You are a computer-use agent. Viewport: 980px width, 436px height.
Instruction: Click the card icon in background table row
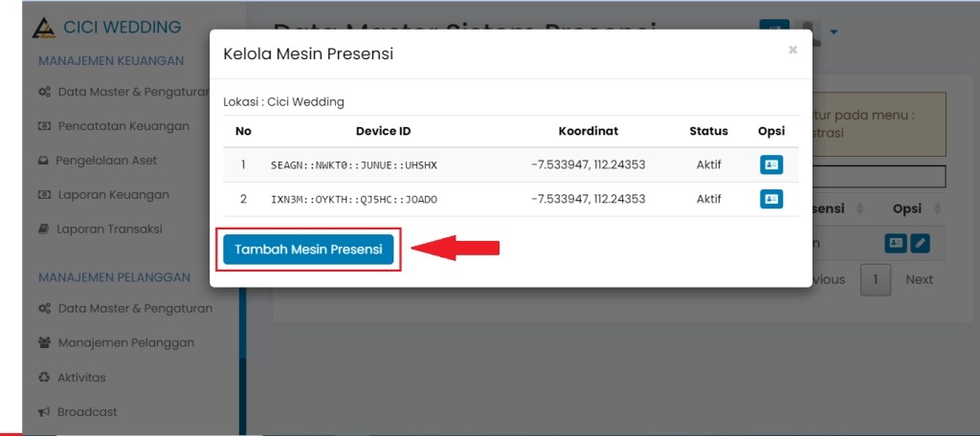895,244
